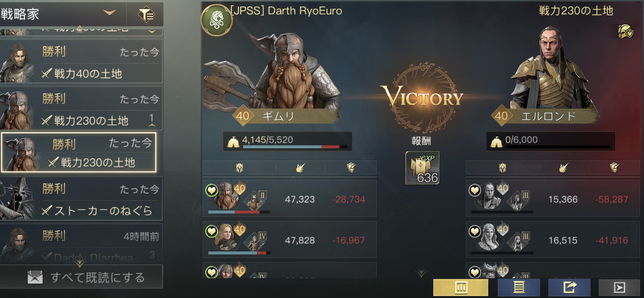Open the detailed battle log list
This screenshot has width=644, height=298.
(519, 287)
